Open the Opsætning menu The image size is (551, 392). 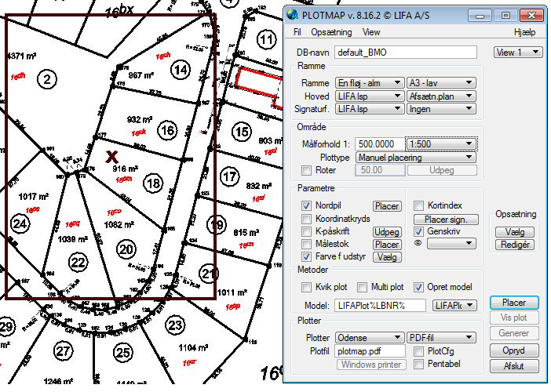(x=331, y=32)
